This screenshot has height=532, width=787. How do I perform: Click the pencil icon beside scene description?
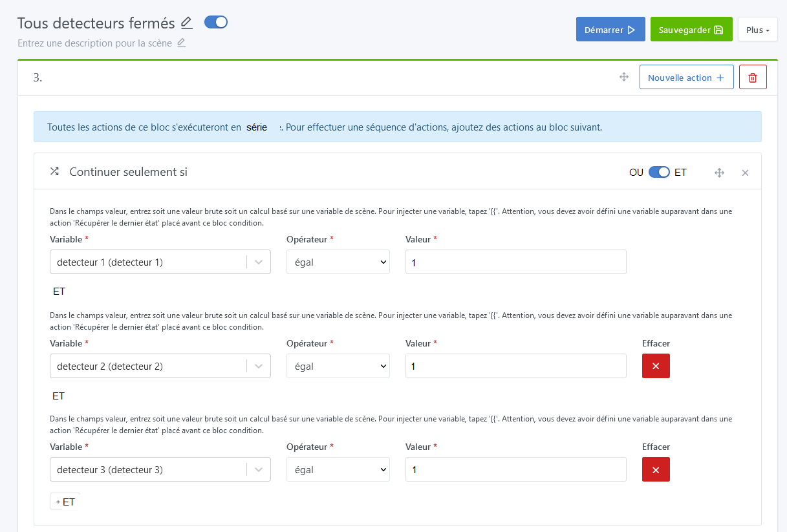pos(182,43)
